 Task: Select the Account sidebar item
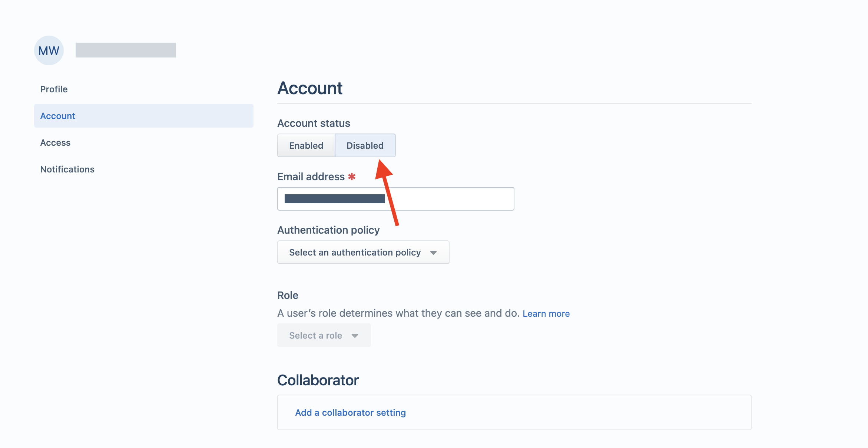tap(57, 116)
